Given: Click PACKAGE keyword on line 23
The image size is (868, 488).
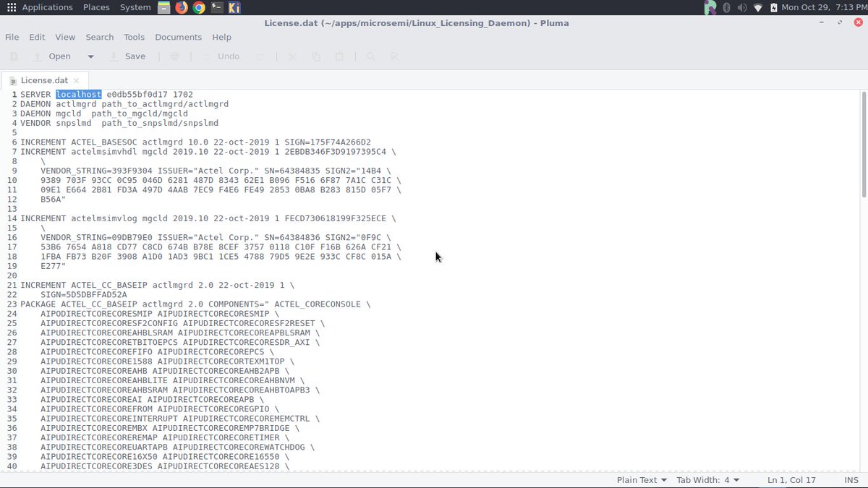Looking at the screenshot, I should 38,304.
